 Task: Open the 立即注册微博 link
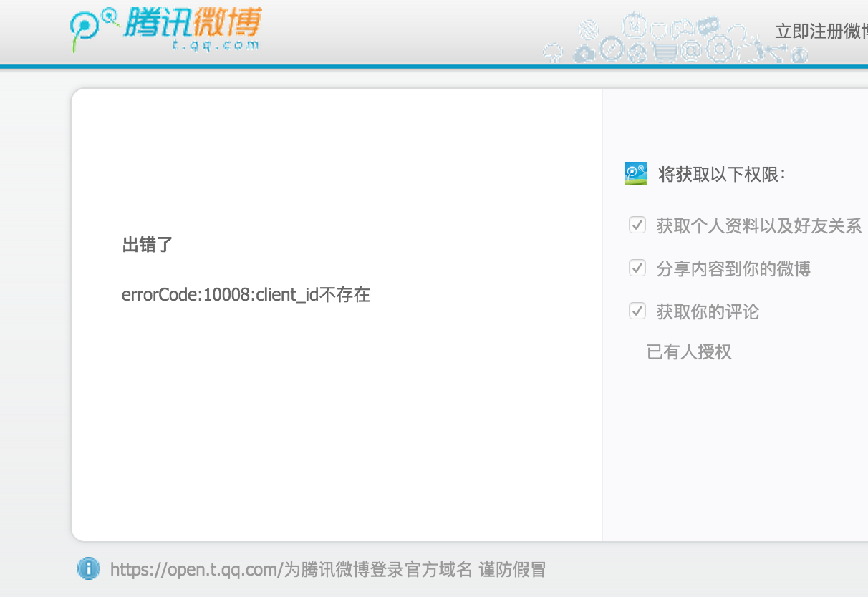click(821, 31)
